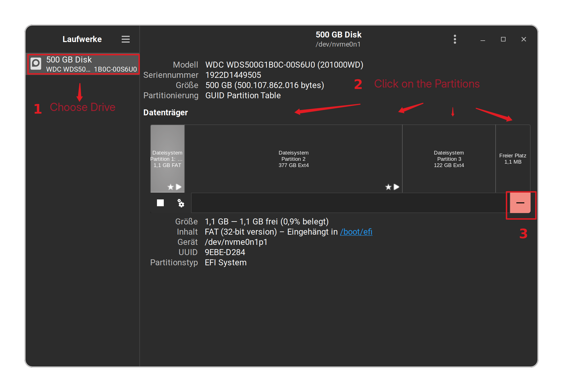563x392 pixels.
Task: Click the red minus delete partition button
Action: 520,203
